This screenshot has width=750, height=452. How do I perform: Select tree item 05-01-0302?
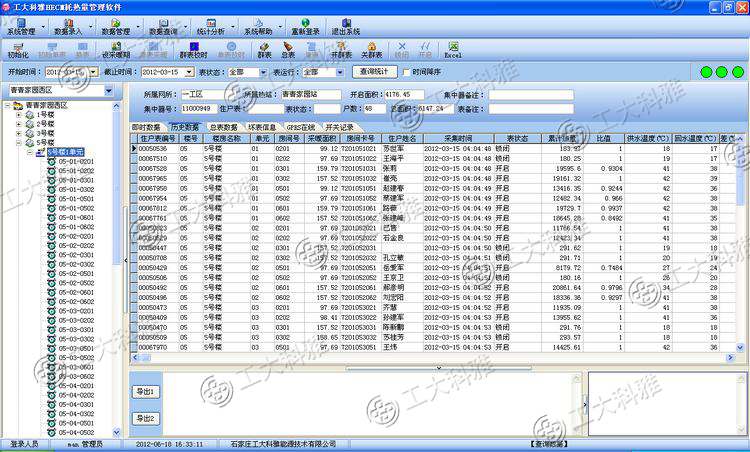click(76, 189)
